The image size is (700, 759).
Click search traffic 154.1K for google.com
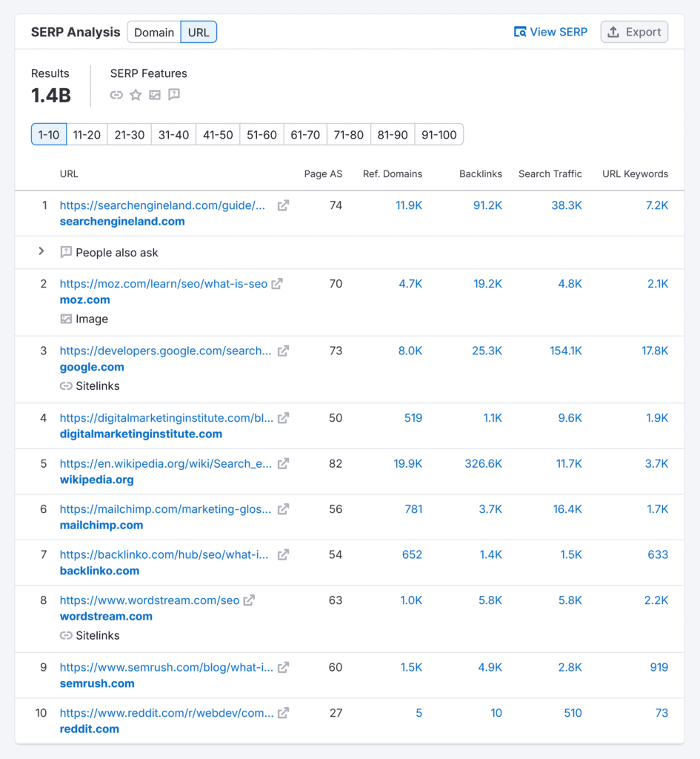click(565, 351)
